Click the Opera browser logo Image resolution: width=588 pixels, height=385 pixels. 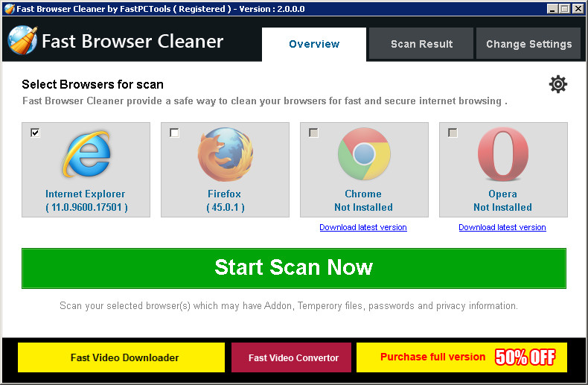tap(503, 154)
